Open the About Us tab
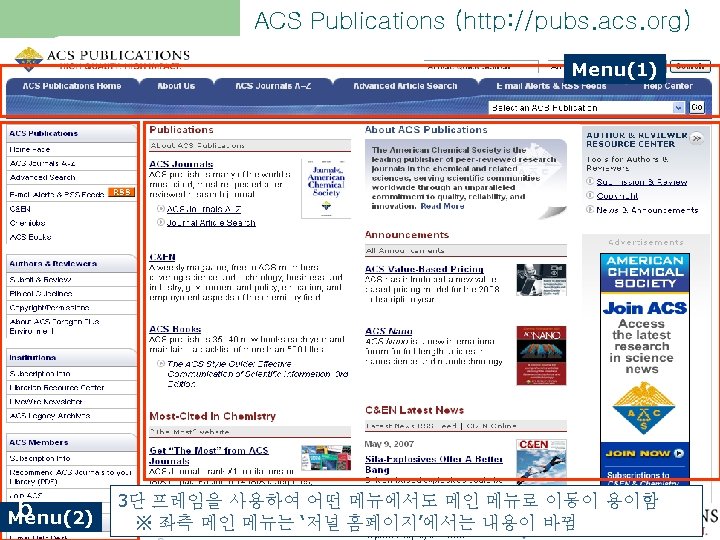 [x=176, y=86]
